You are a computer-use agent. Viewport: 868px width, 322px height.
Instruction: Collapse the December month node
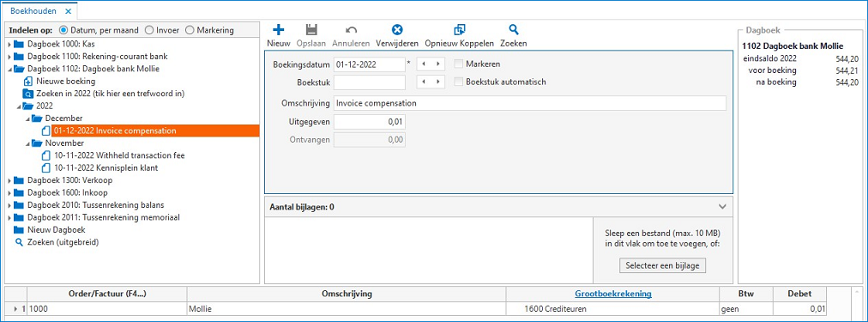click(27, 118)
